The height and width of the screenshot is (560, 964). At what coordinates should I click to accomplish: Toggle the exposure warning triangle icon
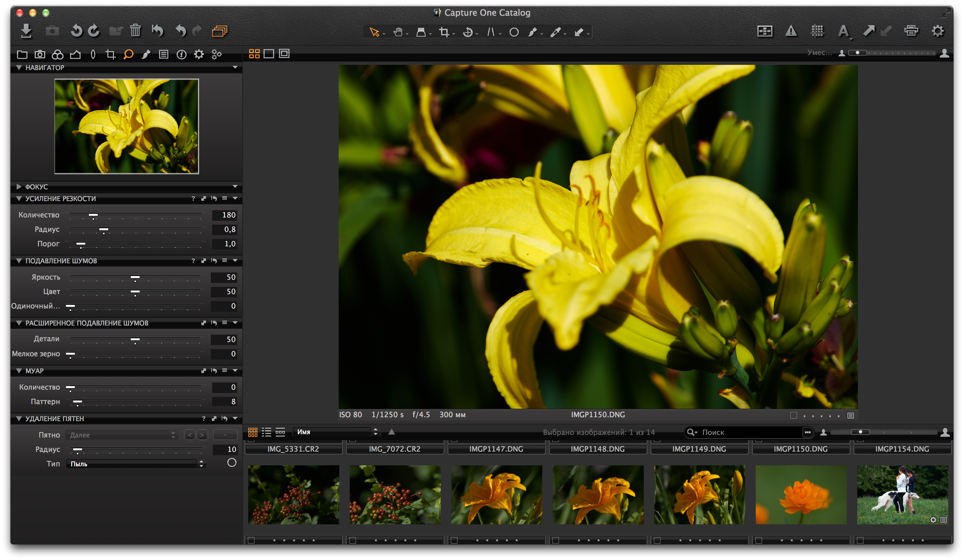point(790,31)
